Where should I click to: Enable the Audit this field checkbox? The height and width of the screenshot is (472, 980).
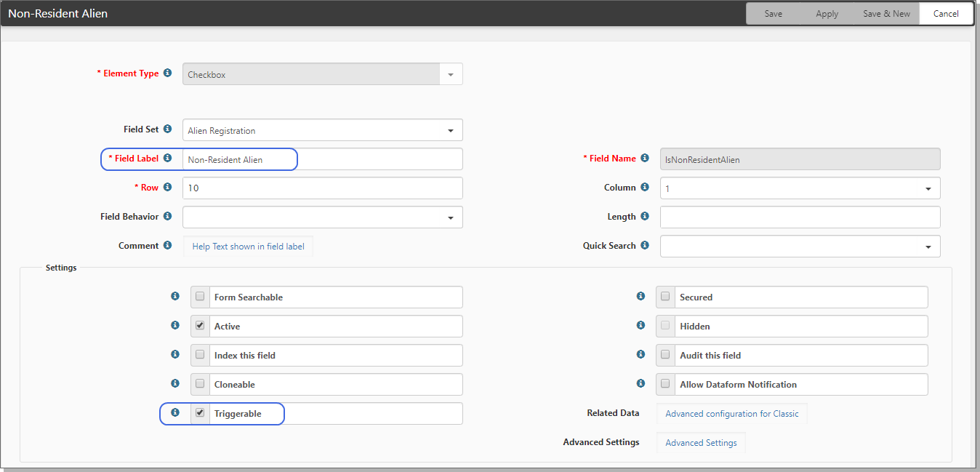(x=665, y=355)
